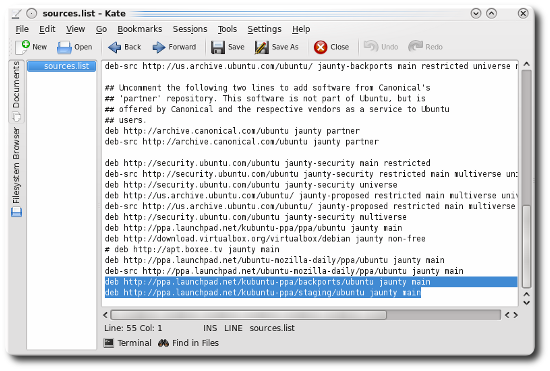Viewport: 550px width, 371px height.
Task: Click the '## users.' comment line
Action: pyautogui.click(x=125, y=120)
